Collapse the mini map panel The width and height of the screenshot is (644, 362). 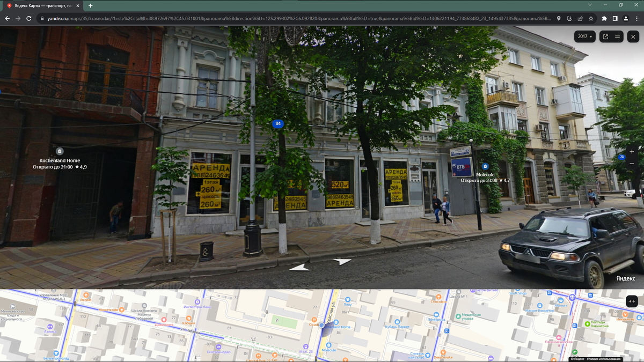click(x=632, y=301)
